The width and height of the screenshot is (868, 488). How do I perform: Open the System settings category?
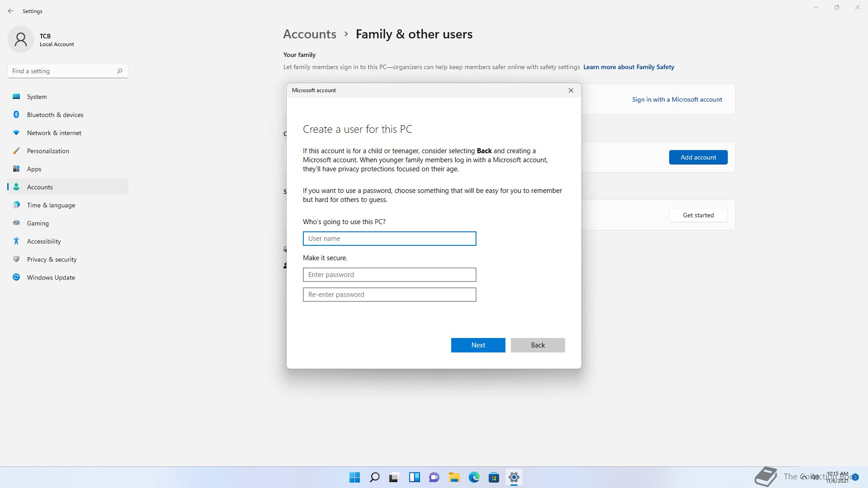coord(37,97)
